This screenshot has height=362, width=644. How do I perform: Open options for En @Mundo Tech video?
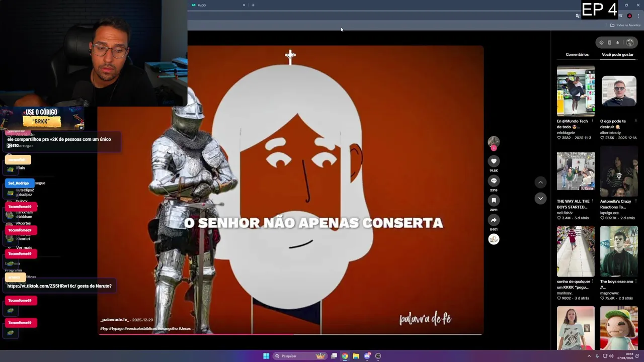[x=592, y=121]
